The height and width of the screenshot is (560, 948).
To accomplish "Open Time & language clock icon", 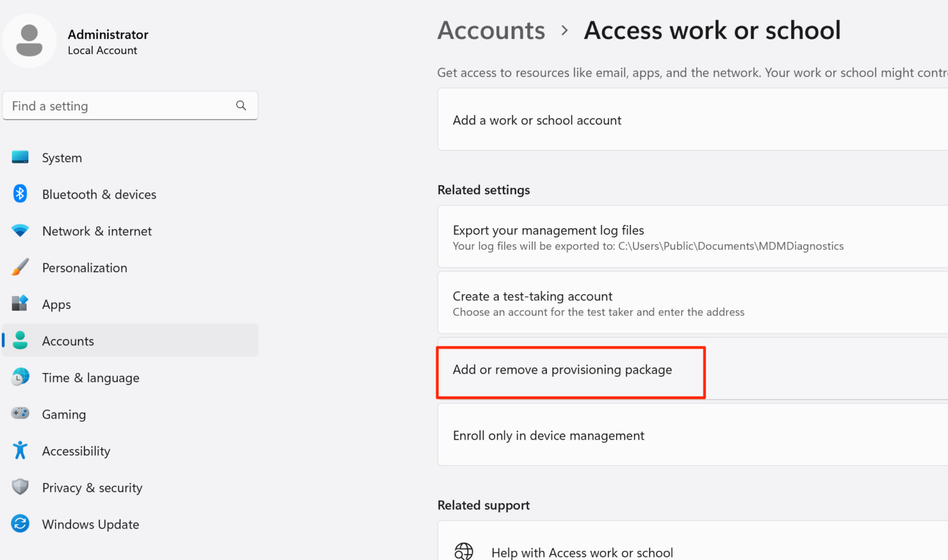I will pyautogui.click(x=20, y=377).
